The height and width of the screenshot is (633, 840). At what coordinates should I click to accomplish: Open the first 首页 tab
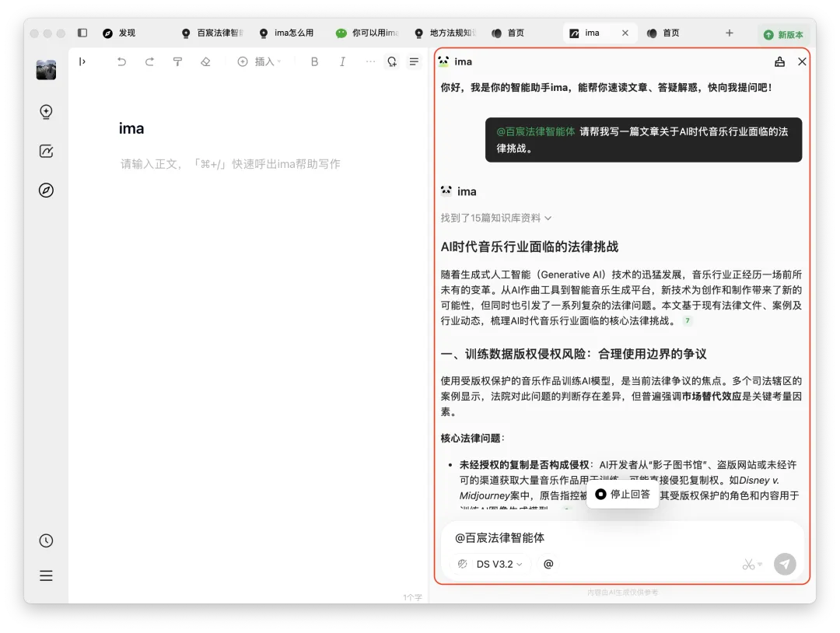click(x=509, y=33)
